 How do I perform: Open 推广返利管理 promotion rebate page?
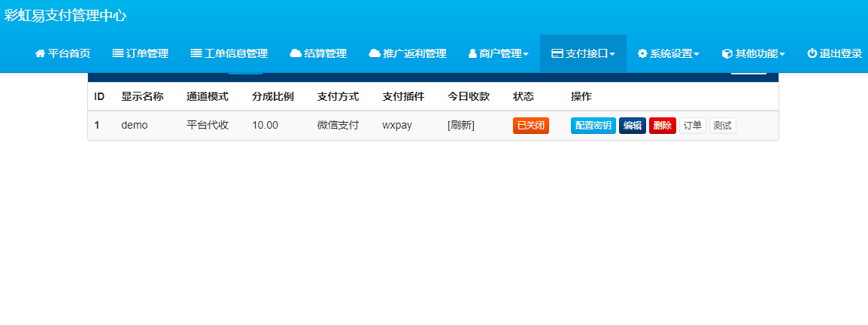click(x=408, y=53)
